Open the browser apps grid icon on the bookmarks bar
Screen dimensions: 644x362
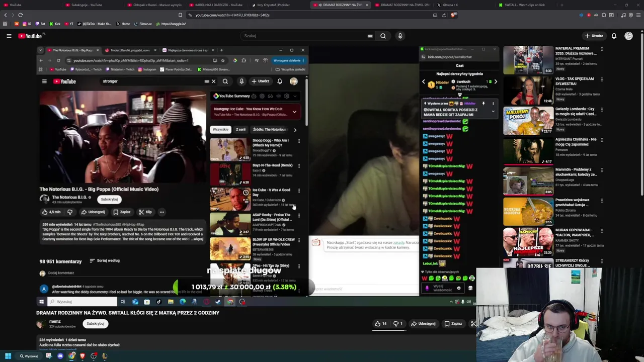tap(6, 24)
